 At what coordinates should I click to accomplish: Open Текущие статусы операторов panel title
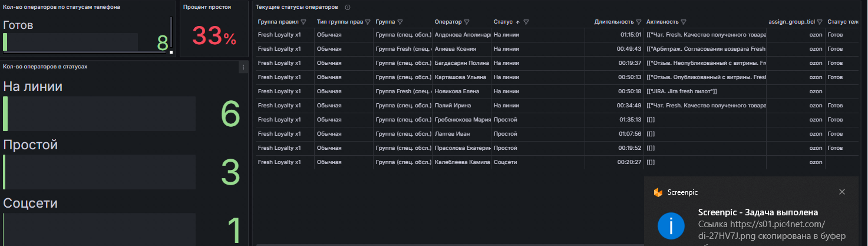point(297,7)
